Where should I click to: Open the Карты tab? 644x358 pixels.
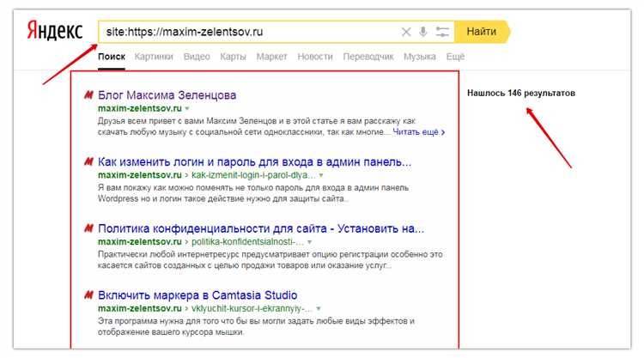click(x=233, y=57)
